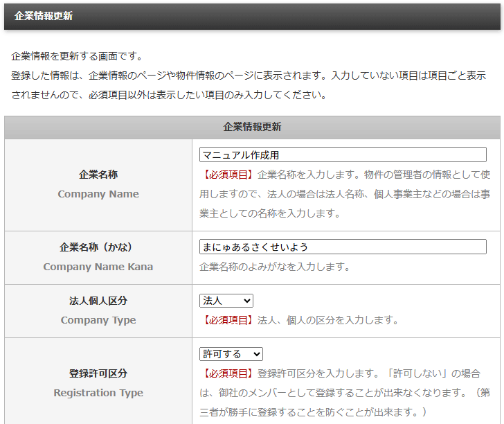Click the 企業名称 input containing マニュアル作成用

click(x=343, y=154)
